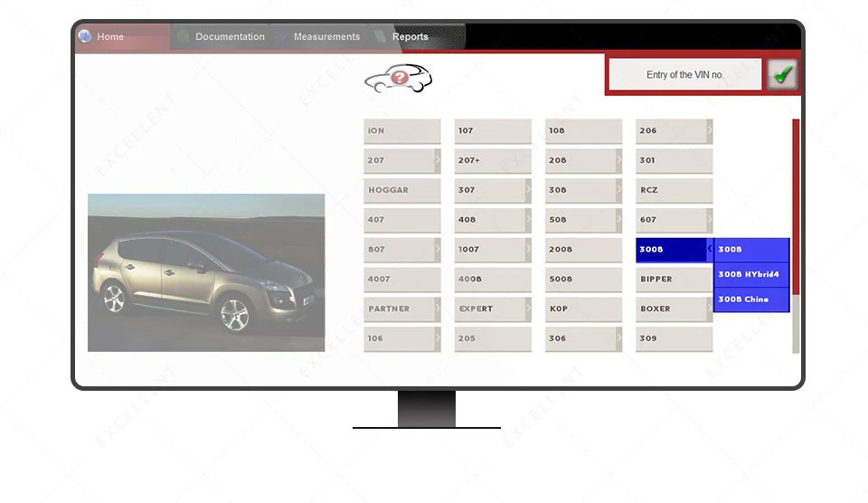Screen dimensions: 868x503
Task: Select the 309 model button
Action: pos(675,339)
